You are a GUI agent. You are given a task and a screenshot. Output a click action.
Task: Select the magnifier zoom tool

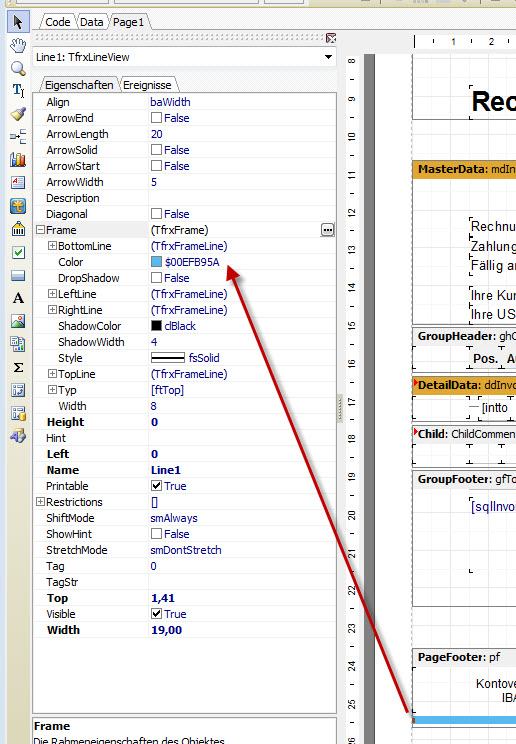click(x=18, y=68)
